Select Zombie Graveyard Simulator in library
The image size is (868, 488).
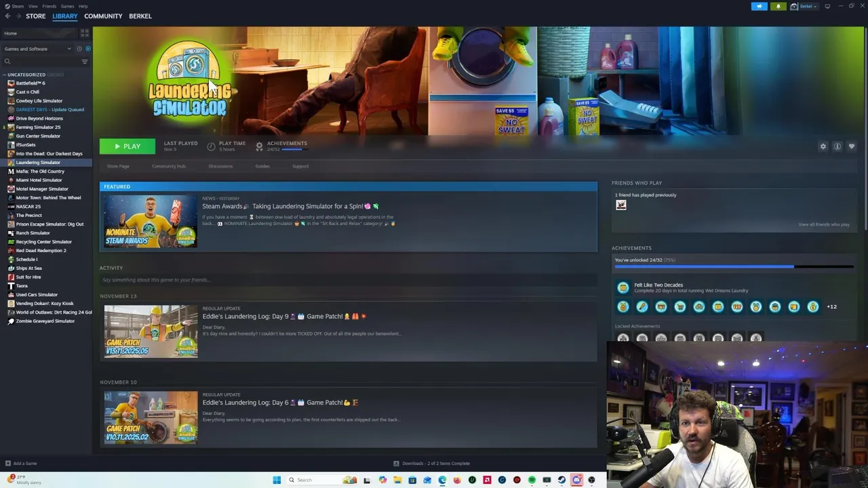click(x=45, y=321)
